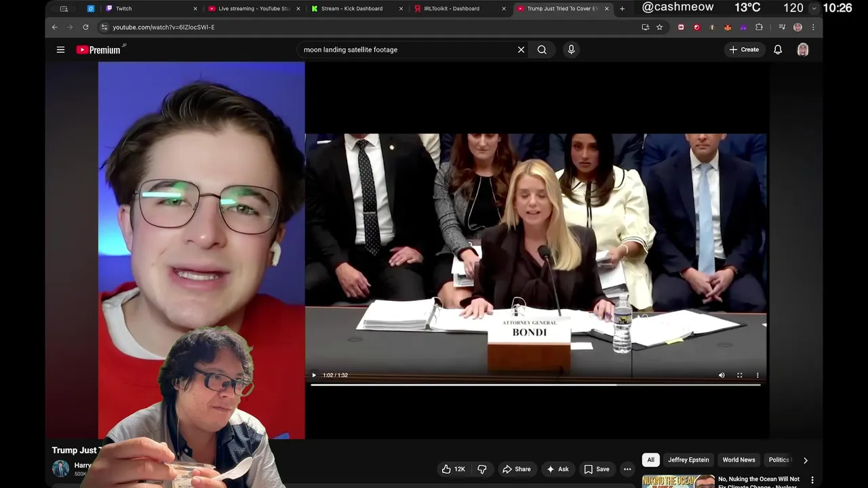
Task: Mute the video volume
Action: click(722, 375)
